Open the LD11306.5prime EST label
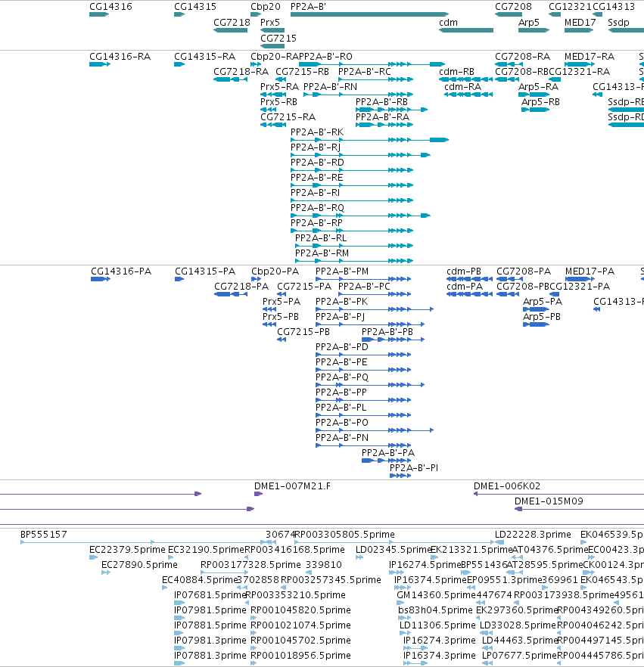 click(x=437, y=625)
